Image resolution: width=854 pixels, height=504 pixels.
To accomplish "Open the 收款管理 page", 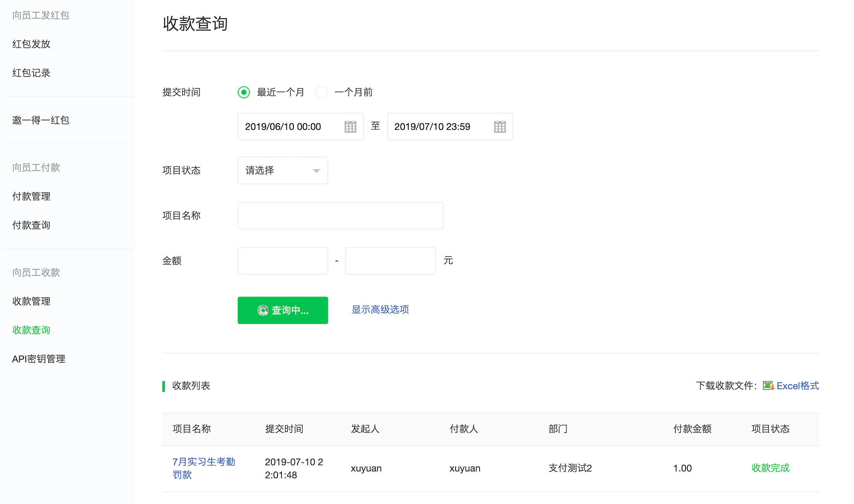I will [31, 301].
